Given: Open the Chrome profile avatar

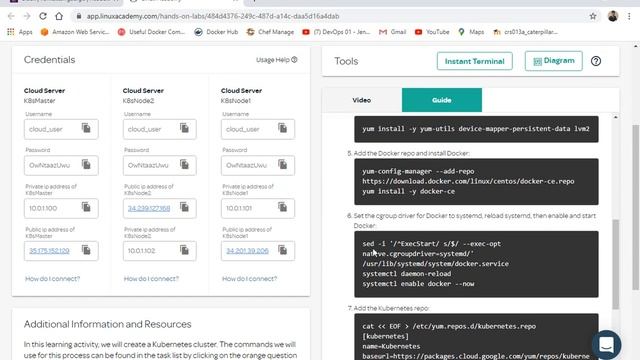Looking at the screenshot, I should (613, 16).
